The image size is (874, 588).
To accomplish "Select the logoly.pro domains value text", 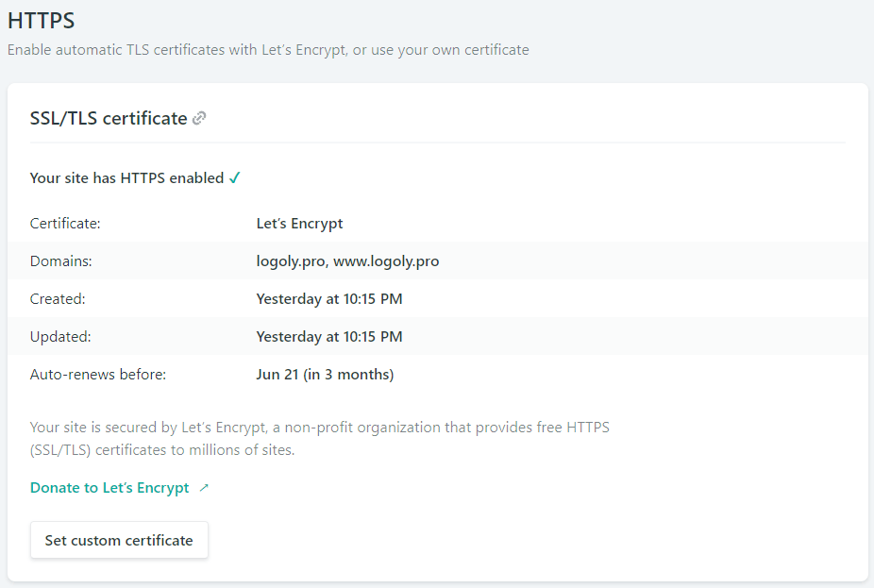I will click(347, 261).
